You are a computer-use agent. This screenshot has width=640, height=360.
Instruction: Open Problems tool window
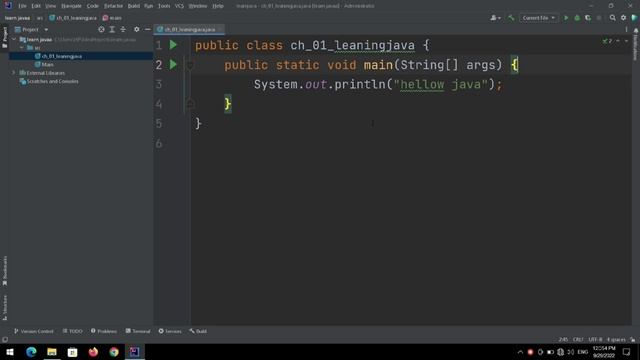(x=104, y=331)
